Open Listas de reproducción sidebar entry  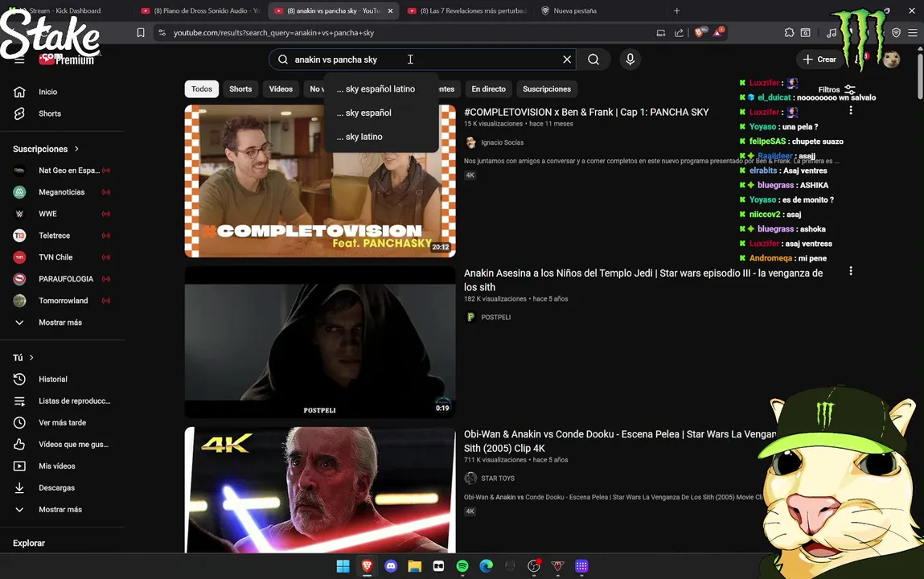click(x=74, y=401)
